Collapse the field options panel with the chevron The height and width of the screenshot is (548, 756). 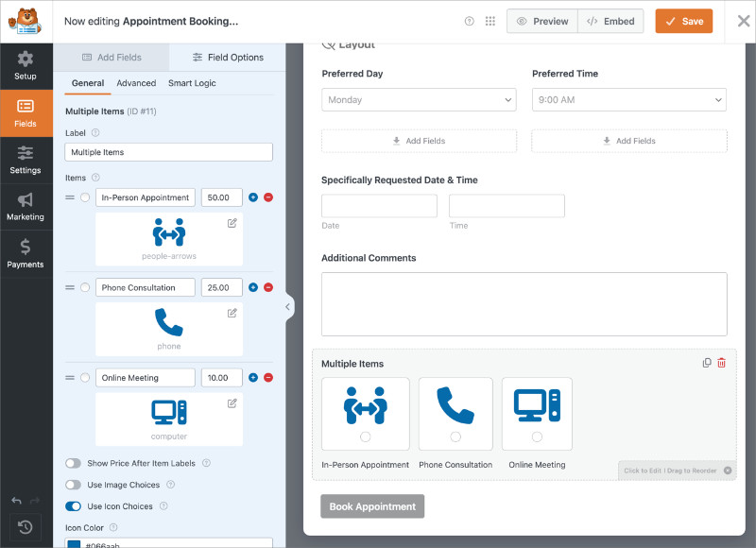(288, 306)
